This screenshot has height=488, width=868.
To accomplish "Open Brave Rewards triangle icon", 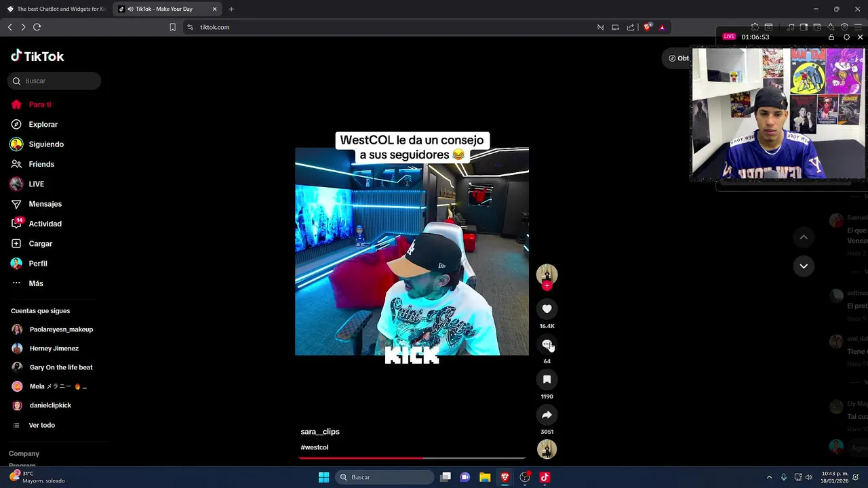I will pos(662,27).
